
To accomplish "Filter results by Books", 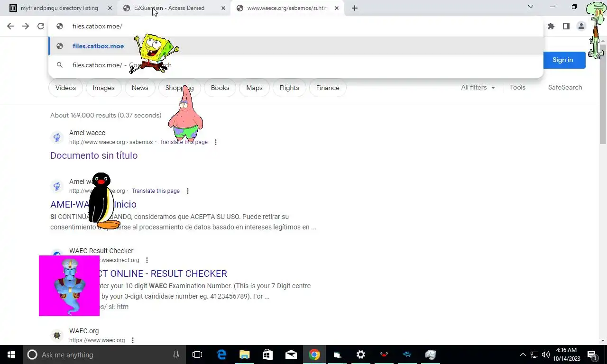I will [220, 88].
